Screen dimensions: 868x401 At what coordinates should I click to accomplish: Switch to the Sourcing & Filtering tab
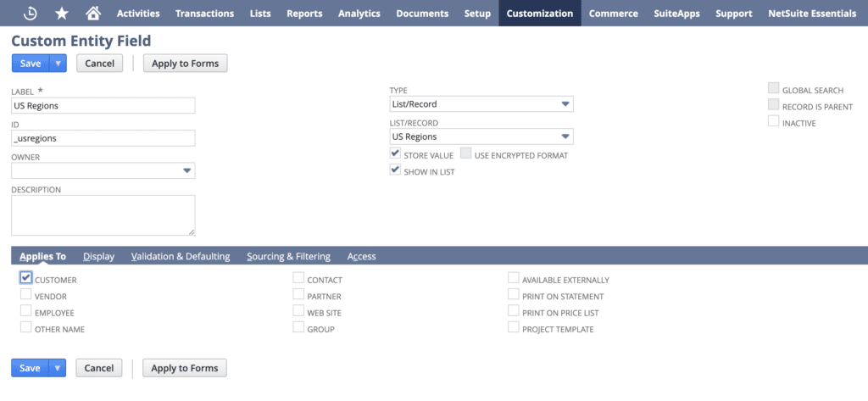288,256
